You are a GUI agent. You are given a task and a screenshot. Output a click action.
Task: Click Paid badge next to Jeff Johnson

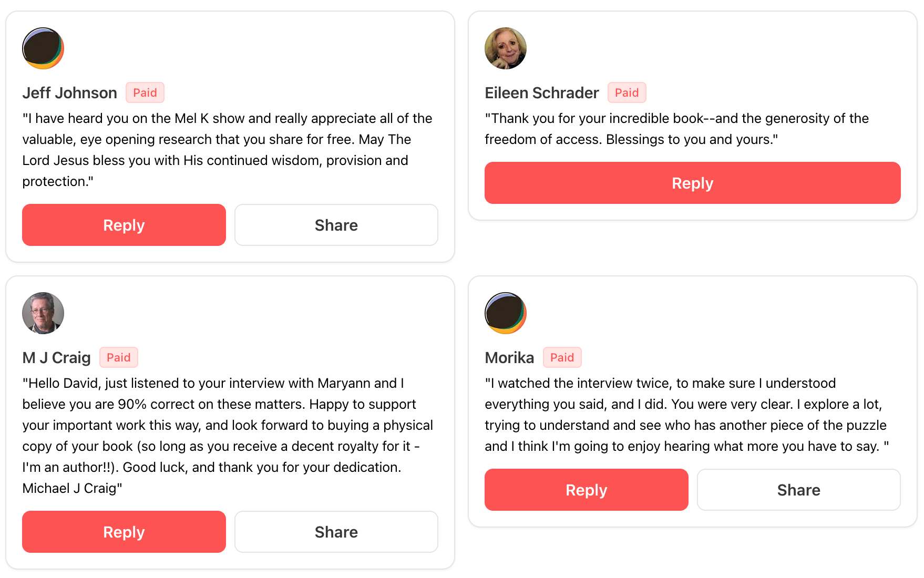[x=145, y=92]
